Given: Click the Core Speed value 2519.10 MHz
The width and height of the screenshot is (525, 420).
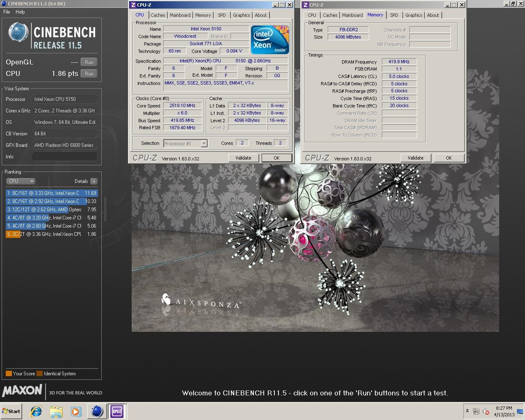Looking at the screenshot, I should (182, 106).
